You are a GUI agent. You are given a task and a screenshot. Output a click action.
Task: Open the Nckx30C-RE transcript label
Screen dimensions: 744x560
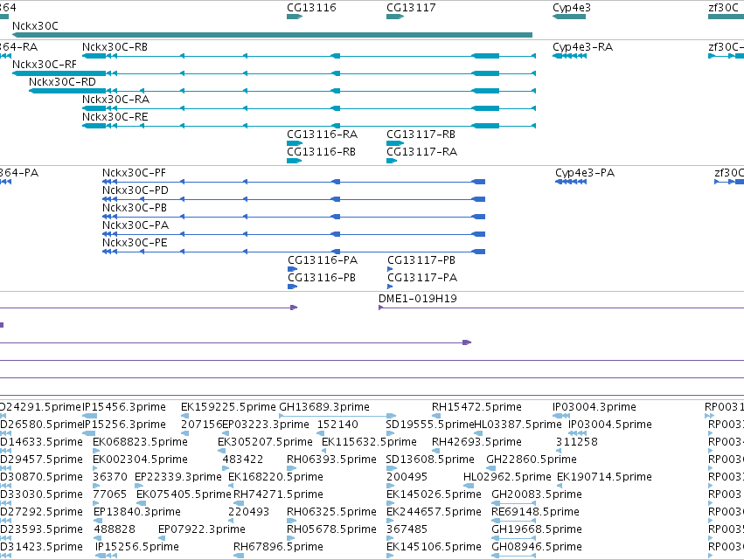pyautogui.click(x=115, y=117)
